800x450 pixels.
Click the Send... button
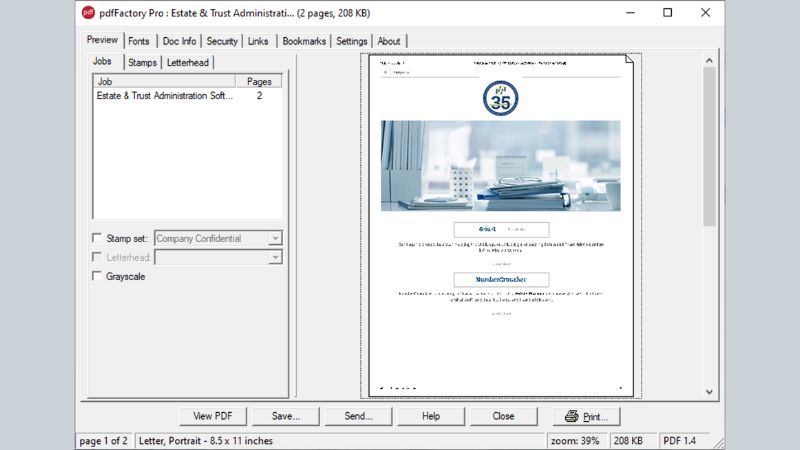click(358, 416)
